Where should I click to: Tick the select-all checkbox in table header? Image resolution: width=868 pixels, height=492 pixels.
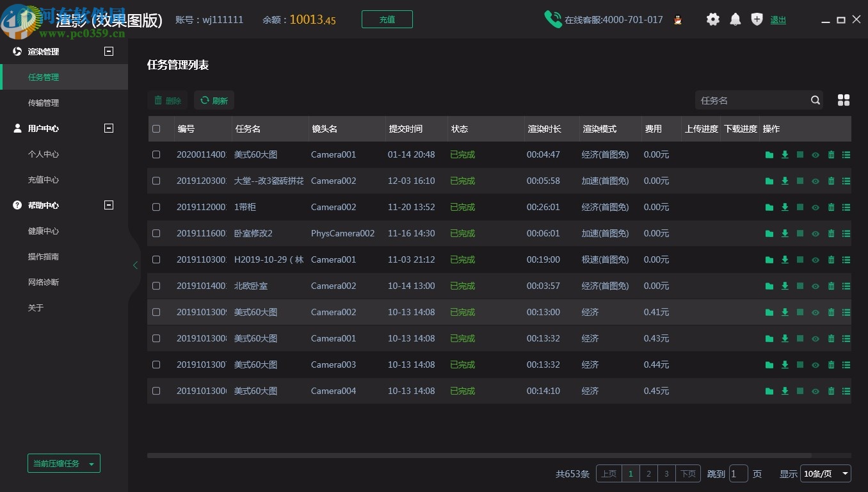point(156,129)
